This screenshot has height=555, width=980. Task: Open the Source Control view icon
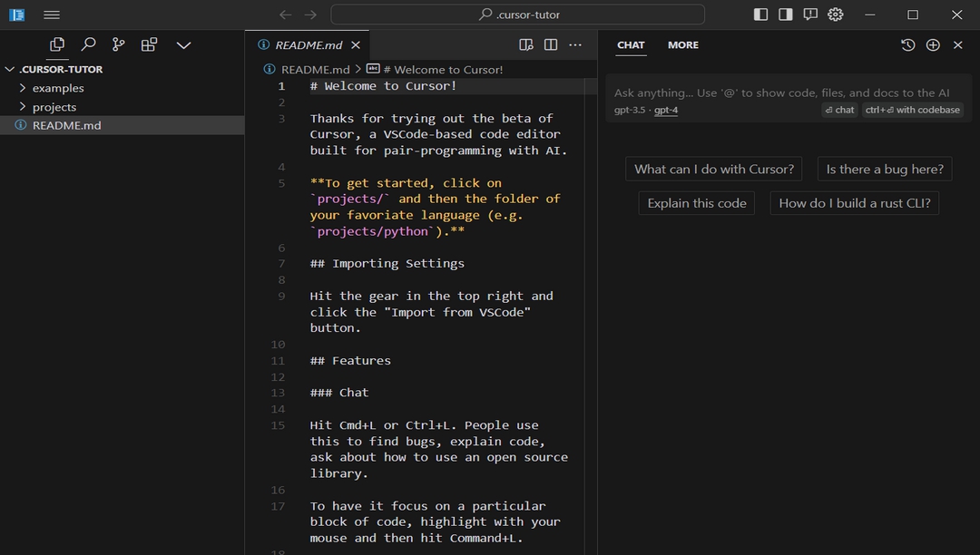point(119,44)
